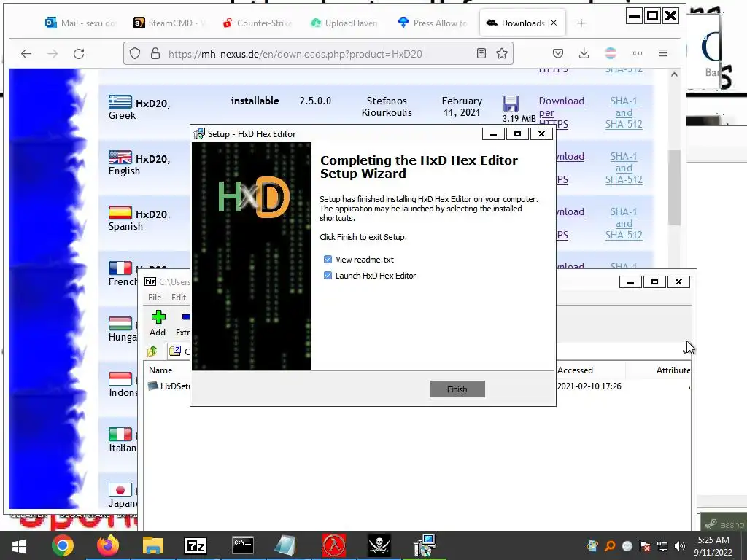Screen dimensions: 747x560
Task: Click the Italian flag icon
Action: (x=120, y=435)
